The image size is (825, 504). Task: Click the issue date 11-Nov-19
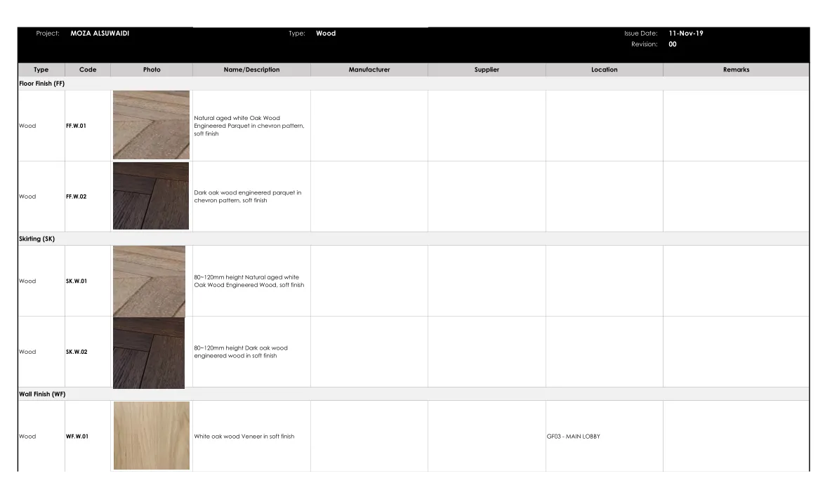click(x=685, y=33)
